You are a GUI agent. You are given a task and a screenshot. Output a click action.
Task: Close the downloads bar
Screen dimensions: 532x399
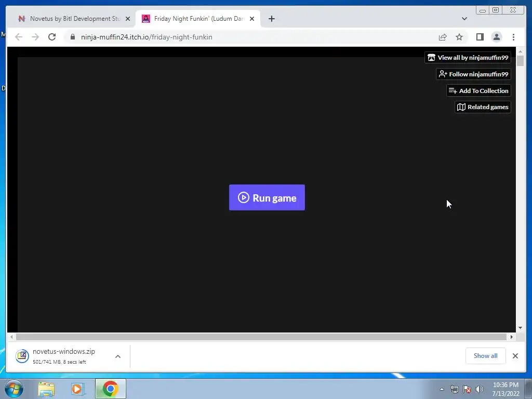pos(515,355)
